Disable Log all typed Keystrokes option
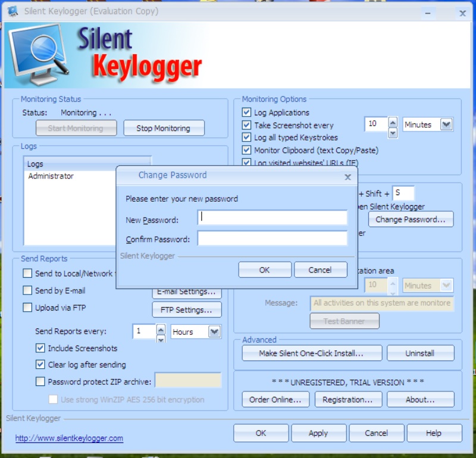Image resolution: width=476 pixels, height=458 pixels. [x=246, y=137]
